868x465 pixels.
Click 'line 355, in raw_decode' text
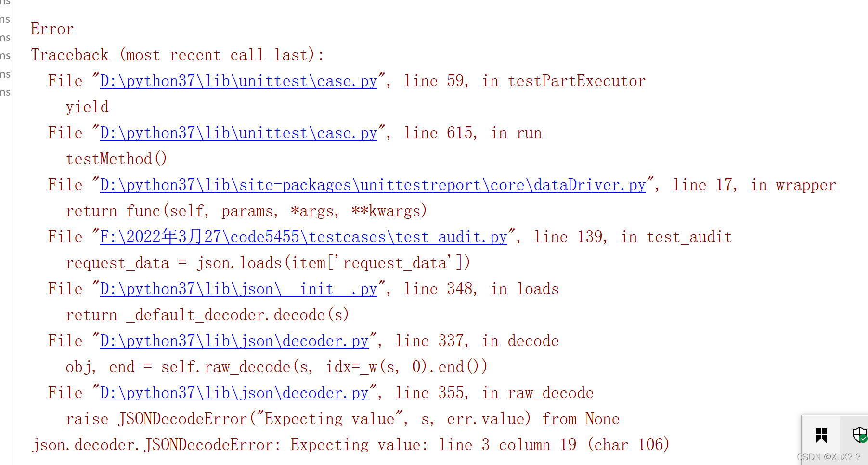click(494, 393)
